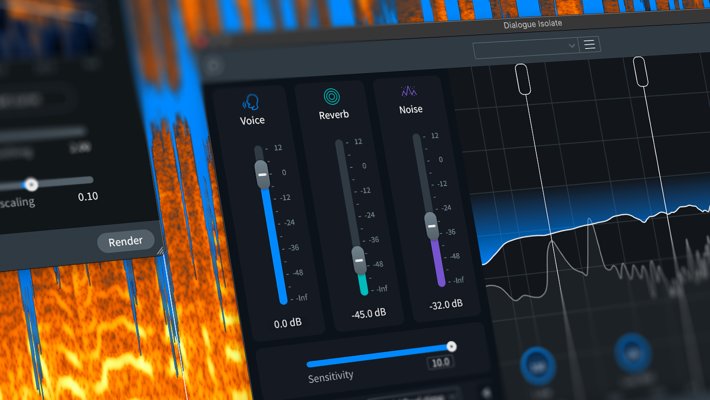Open the preset hamburger menu icon
This screenshot has width=710, height=400.
pyautogui.click(x=590, y=44)
